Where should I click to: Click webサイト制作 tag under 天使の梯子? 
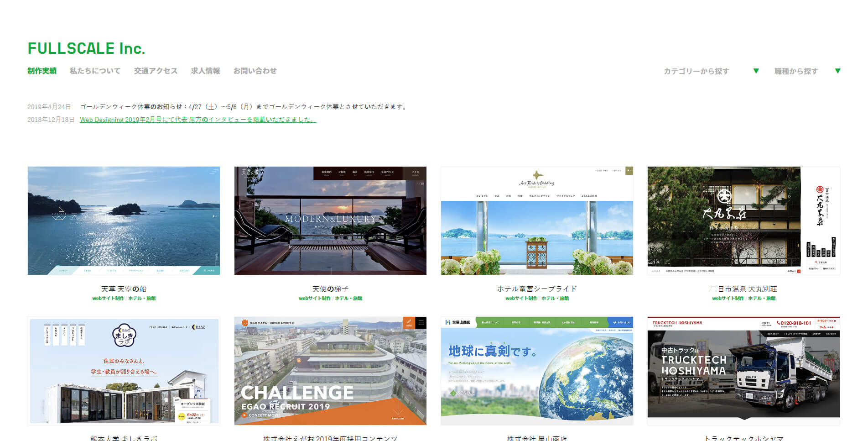pyautogui.click(x=315, y=299)
